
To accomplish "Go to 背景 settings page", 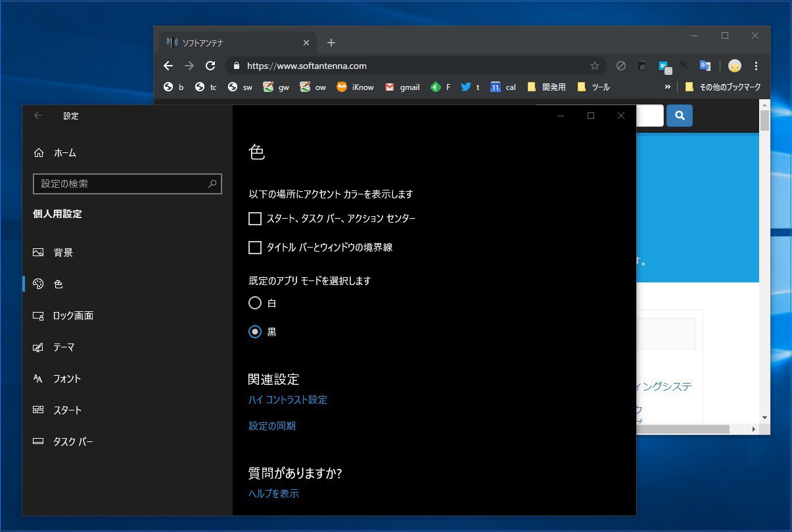I will [63, 253].
